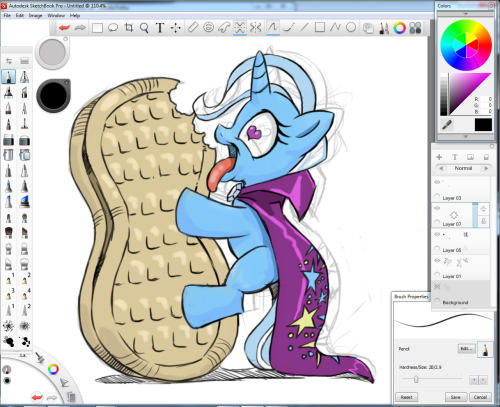500x407 pixels.
Task: Click the Reset button in Brush Properties
Action: pos(406,397)
